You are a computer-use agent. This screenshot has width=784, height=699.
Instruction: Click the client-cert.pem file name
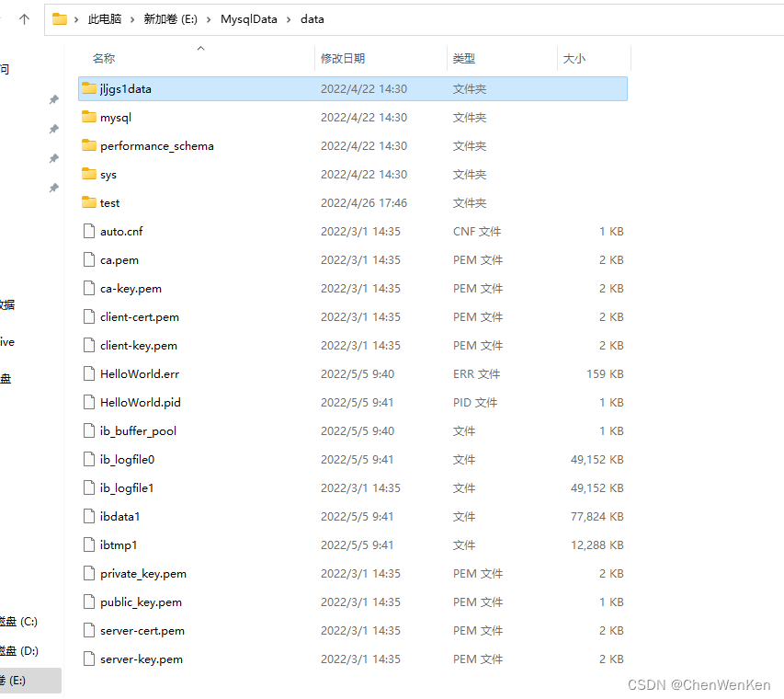[x=140, y=317]
